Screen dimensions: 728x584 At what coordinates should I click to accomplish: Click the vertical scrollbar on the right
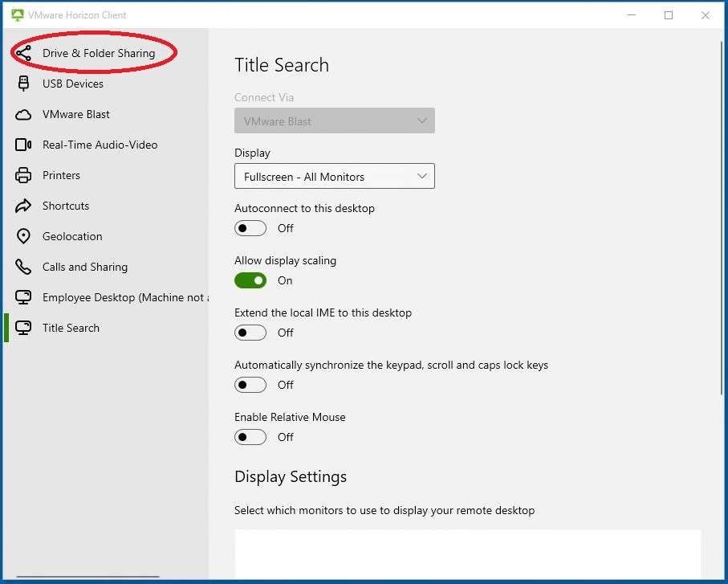click(x=722, y=218)
